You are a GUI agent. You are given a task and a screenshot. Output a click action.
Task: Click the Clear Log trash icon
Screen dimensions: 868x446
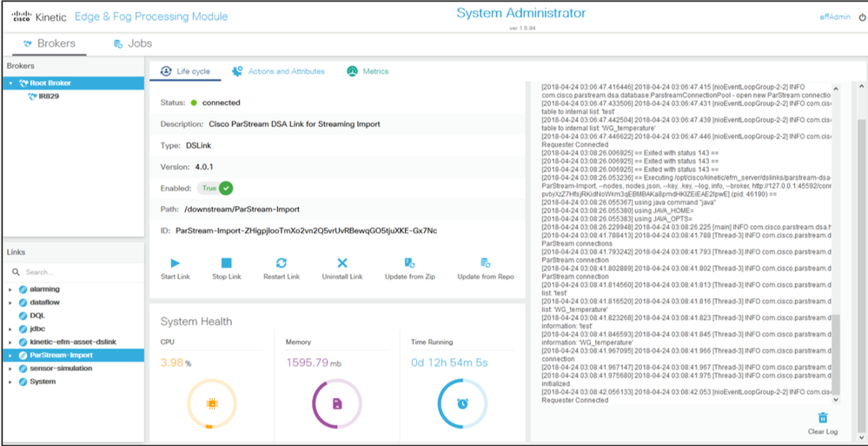(x=823, y=417)
